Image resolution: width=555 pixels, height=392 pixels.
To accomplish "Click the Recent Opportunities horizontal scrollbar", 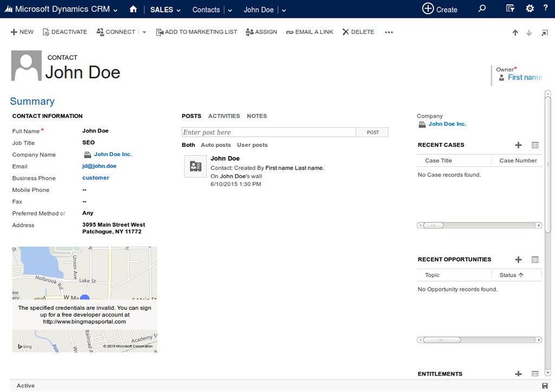I will pyautogui.click(x=479, y=339).
